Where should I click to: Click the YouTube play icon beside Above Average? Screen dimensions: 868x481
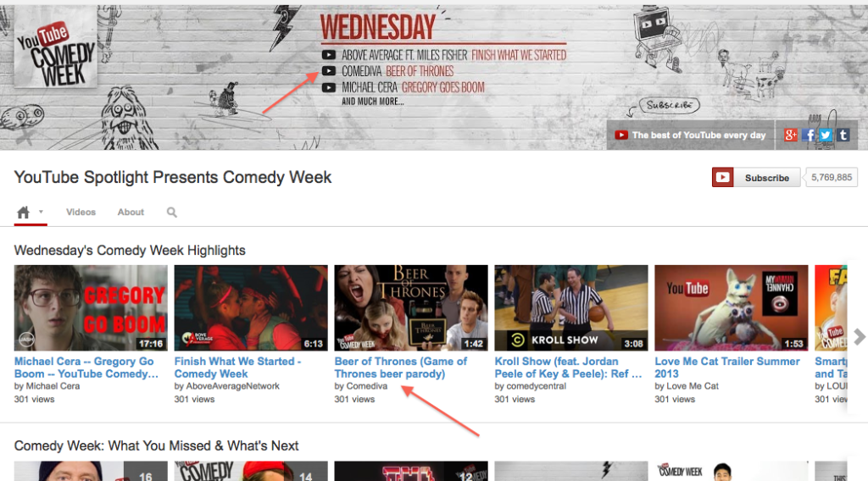[x=328, y=55]
